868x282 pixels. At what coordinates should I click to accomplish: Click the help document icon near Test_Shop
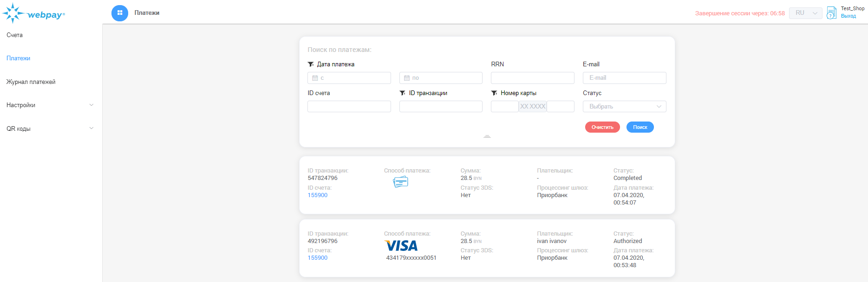point(831,13)
